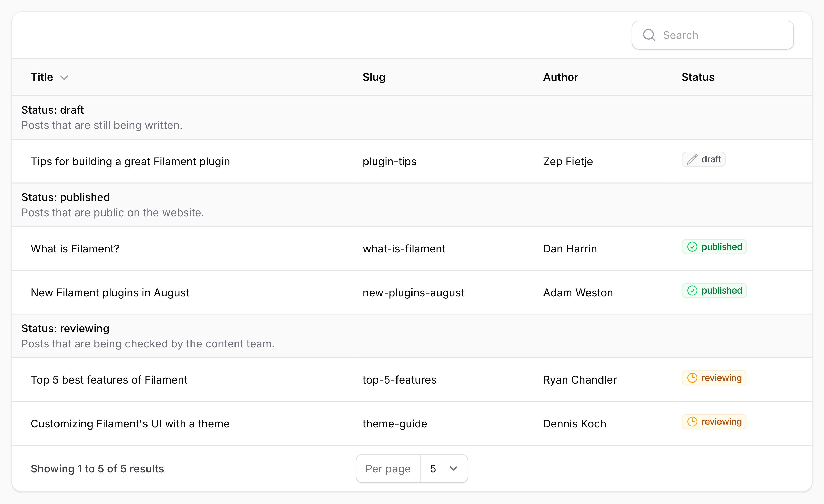The image size is (824, 504).
Task: Select the Customizing Filament's UI with a theme row
Action: point(130,423)
